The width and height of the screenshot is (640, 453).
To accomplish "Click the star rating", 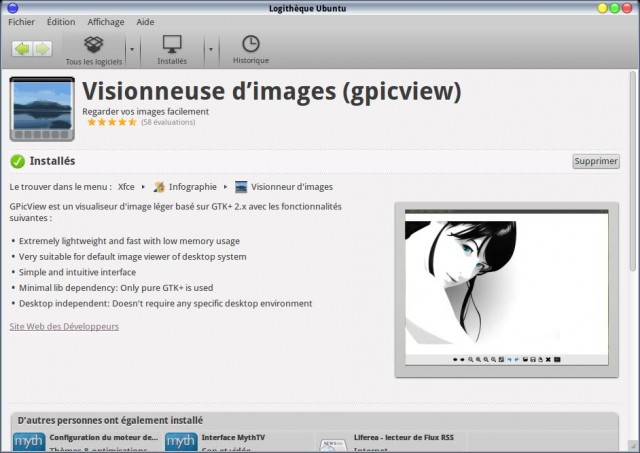I will (111, 122).
